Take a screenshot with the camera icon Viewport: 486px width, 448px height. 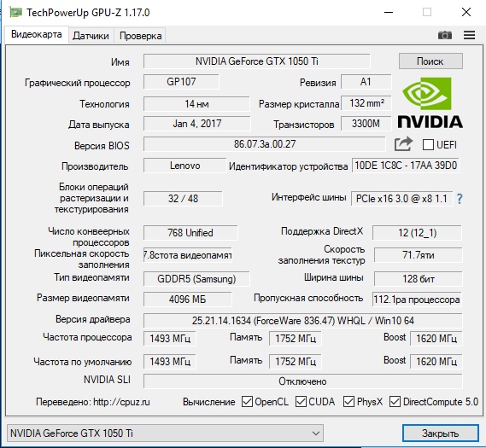click(445, 35)
